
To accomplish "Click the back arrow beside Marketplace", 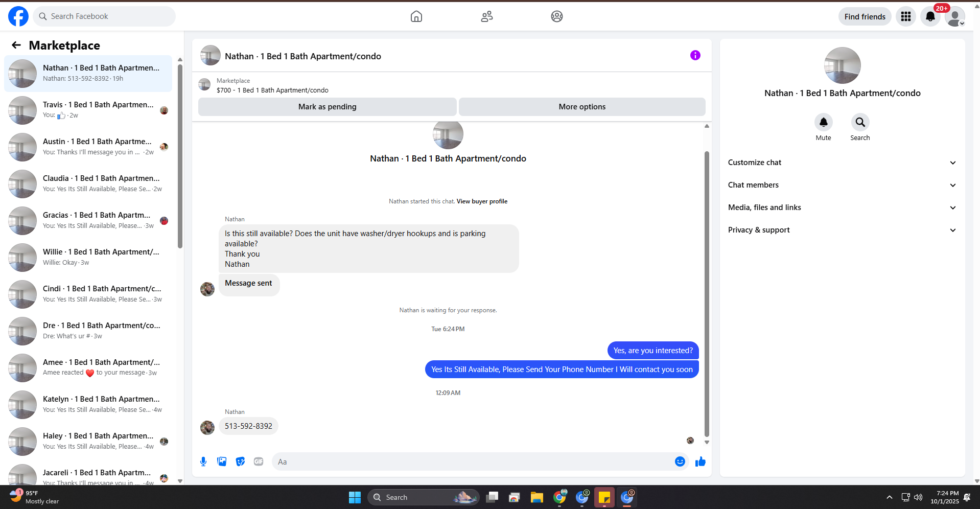I will [16, 45].
